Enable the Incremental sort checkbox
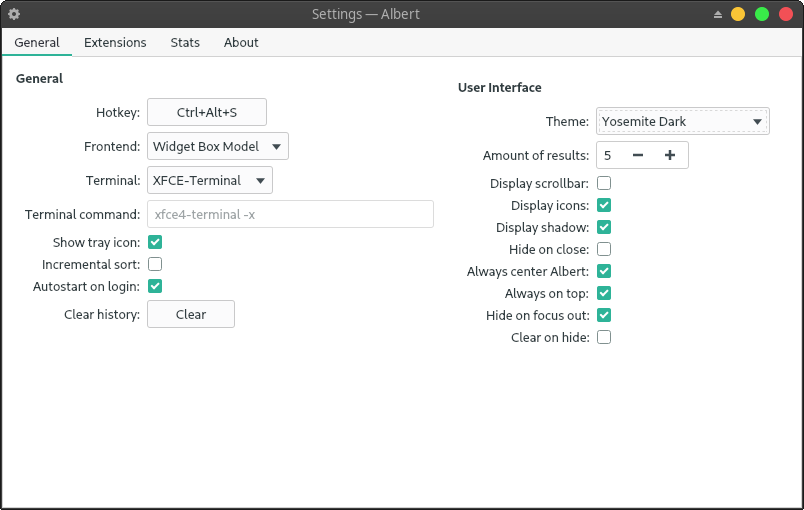 point(155,264)
